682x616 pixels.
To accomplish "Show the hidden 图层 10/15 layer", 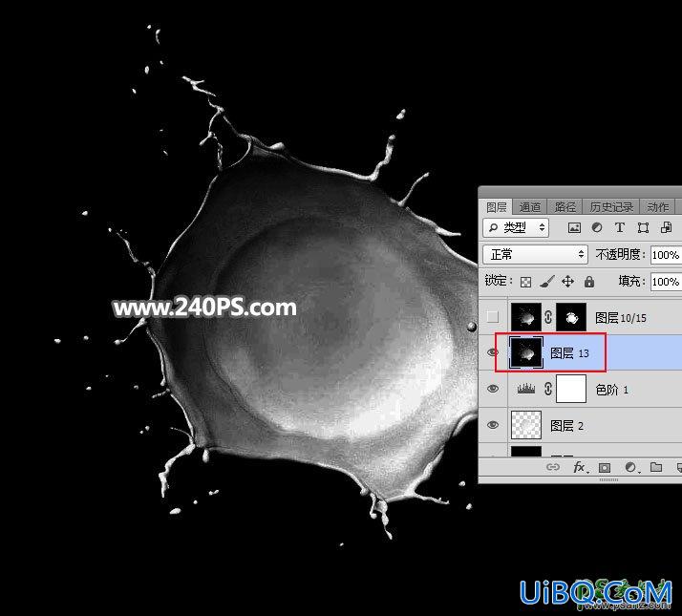I will [x=492, y=317].
